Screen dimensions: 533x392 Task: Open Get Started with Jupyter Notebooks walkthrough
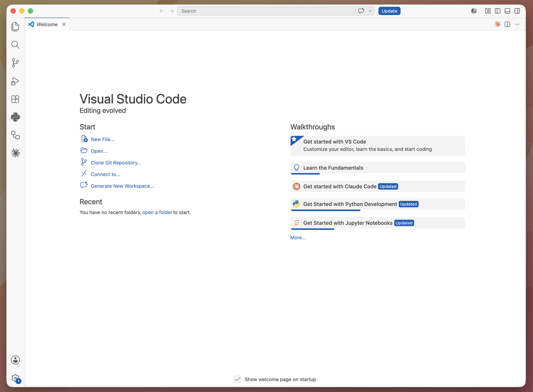click(x=378, y=223)
